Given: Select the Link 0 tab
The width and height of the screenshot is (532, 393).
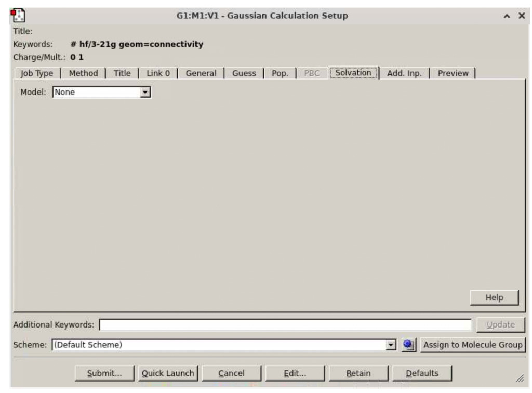Looking at the screenshot, I should pos(158,73).
